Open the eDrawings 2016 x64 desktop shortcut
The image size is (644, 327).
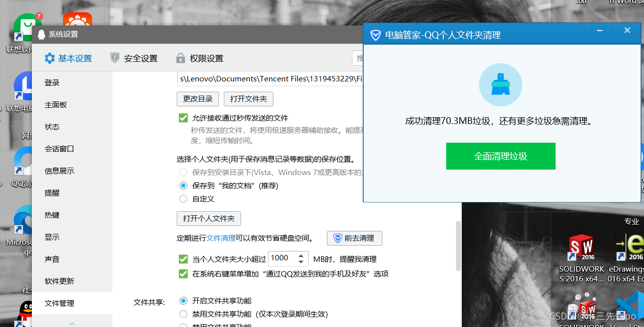tap(626, 259)
